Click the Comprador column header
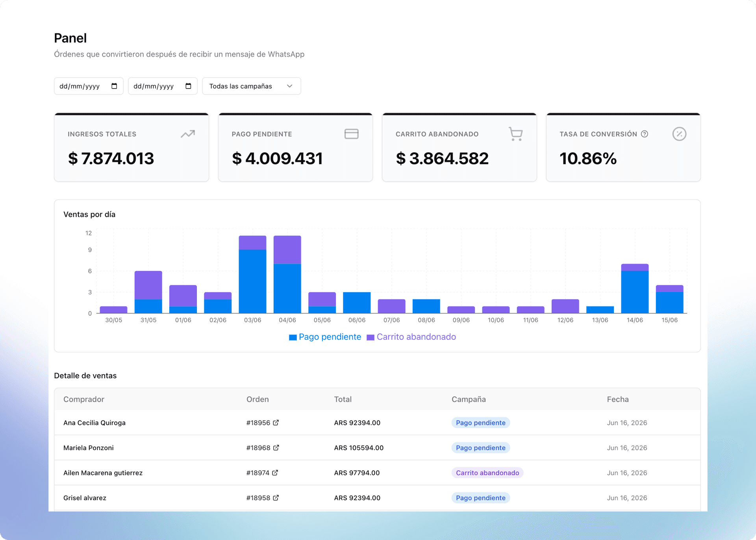The width and height of the screenshot is (756, 540). coord(84,399)
